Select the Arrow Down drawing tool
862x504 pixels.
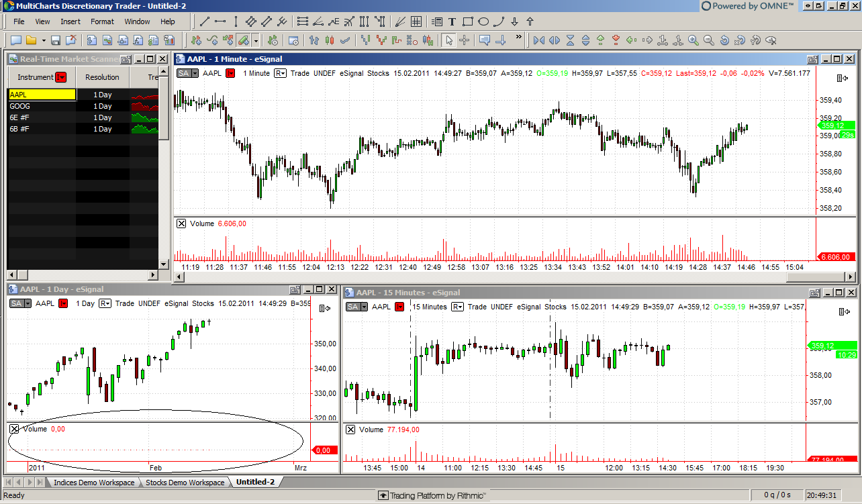point(514,21)
